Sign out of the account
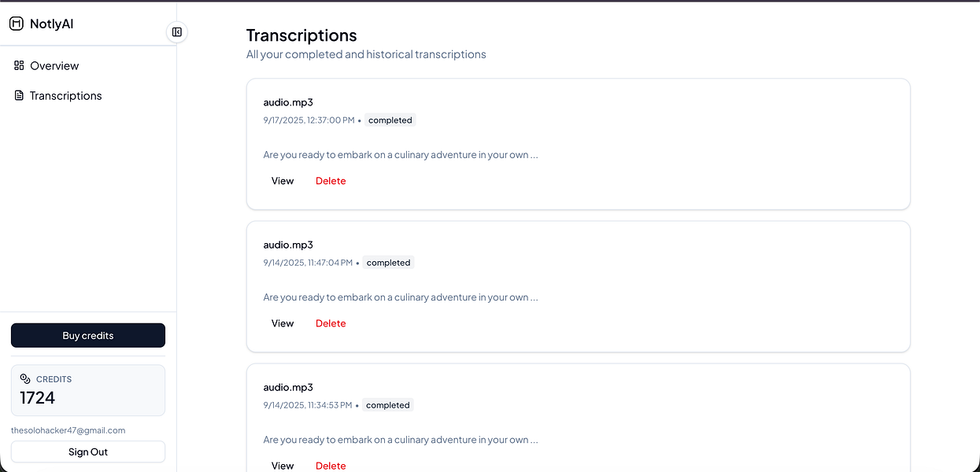This screenshot has height=472, width=980. [x=88, y=452]
